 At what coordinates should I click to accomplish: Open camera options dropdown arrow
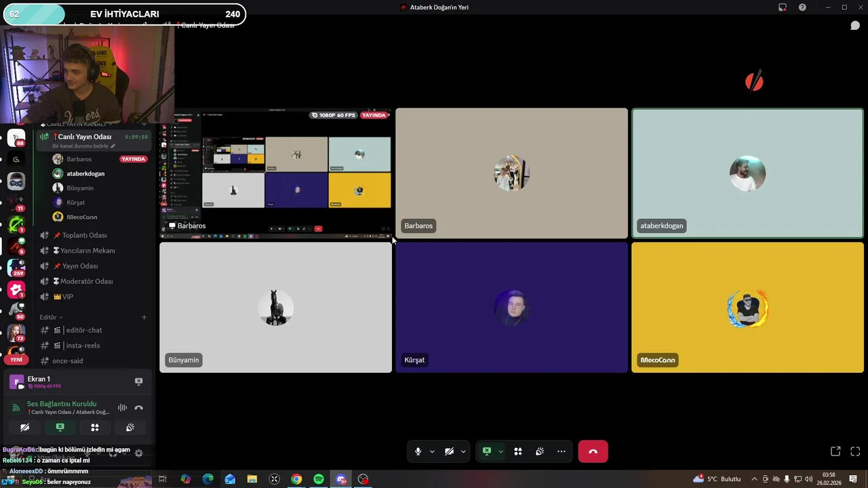[463, 451]
